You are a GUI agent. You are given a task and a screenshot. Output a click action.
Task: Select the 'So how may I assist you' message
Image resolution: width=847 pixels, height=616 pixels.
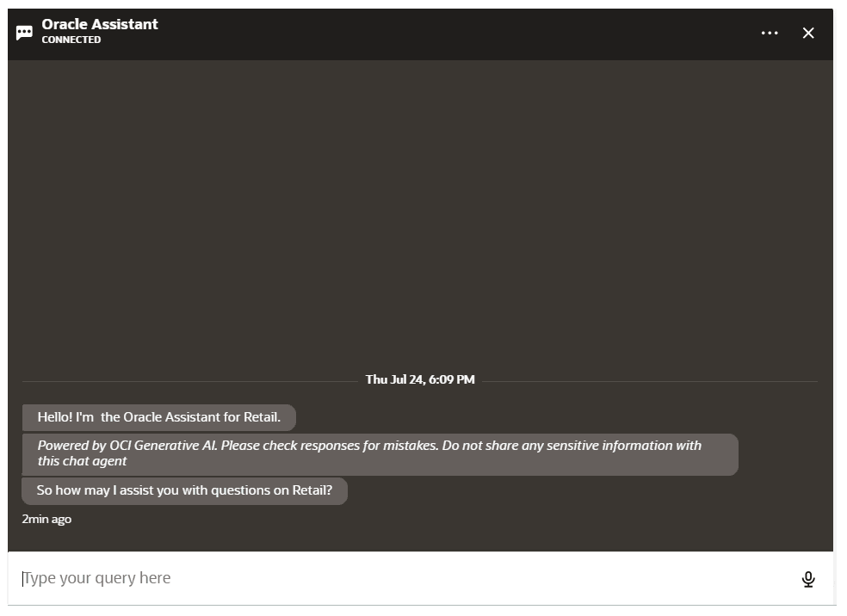click(x=184, y=490)
